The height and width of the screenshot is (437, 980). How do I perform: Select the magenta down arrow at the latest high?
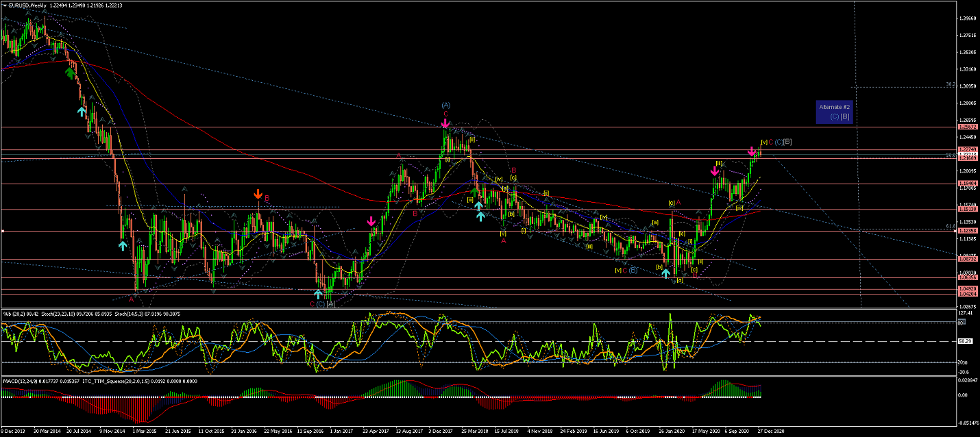[752, 151]
